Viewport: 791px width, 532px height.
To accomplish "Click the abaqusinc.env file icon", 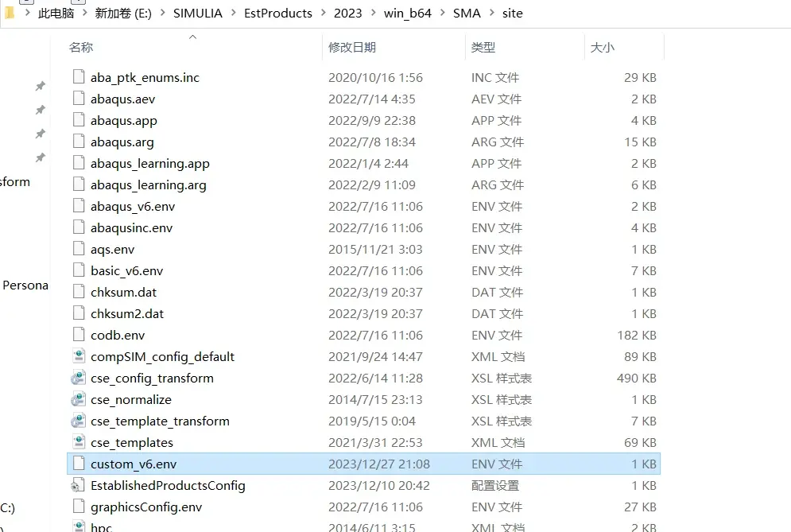I will pyautogui.click(x=79, y=227).
